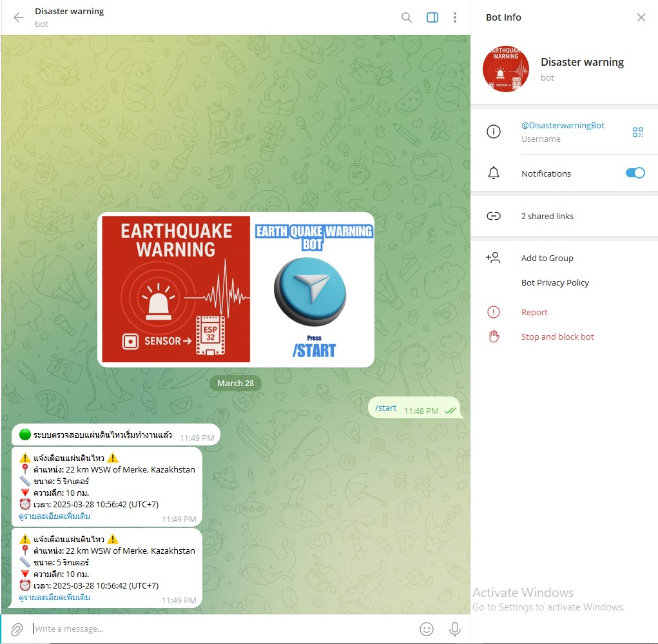Click the @DisasterwarningBot username
658x644 pixels.
pos(563,126)
